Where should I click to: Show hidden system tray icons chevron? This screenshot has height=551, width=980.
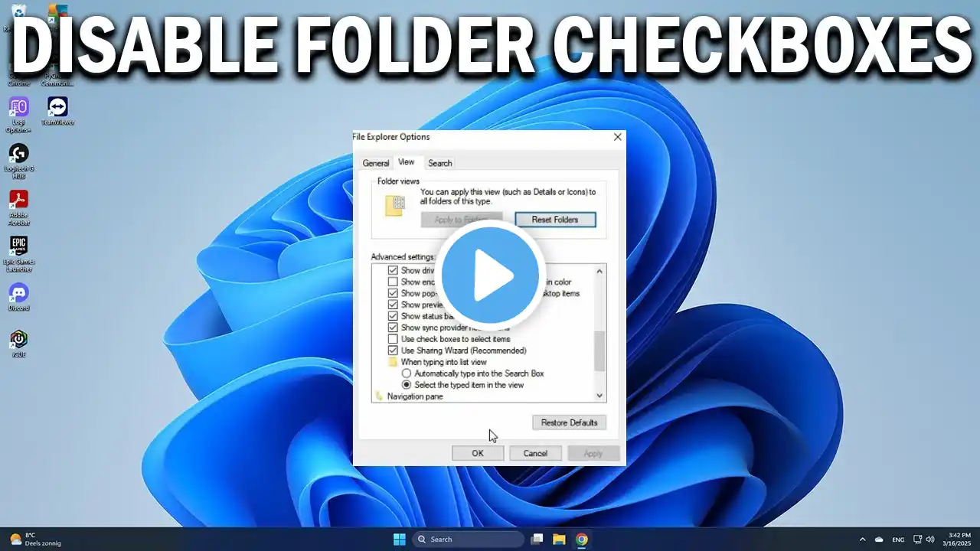[x=862, y=540]
